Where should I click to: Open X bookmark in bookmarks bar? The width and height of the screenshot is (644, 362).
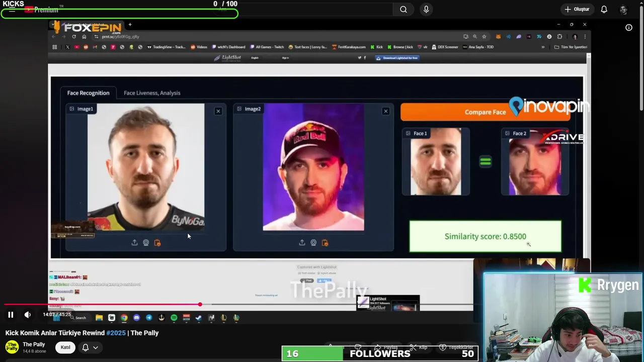pos(67,47)
